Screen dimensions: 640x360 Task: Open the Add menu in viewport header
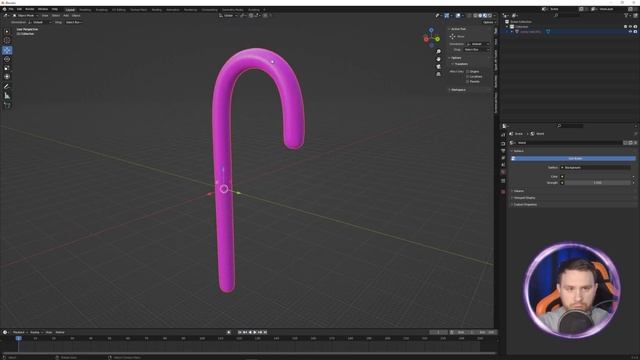(x=66, y=16)
